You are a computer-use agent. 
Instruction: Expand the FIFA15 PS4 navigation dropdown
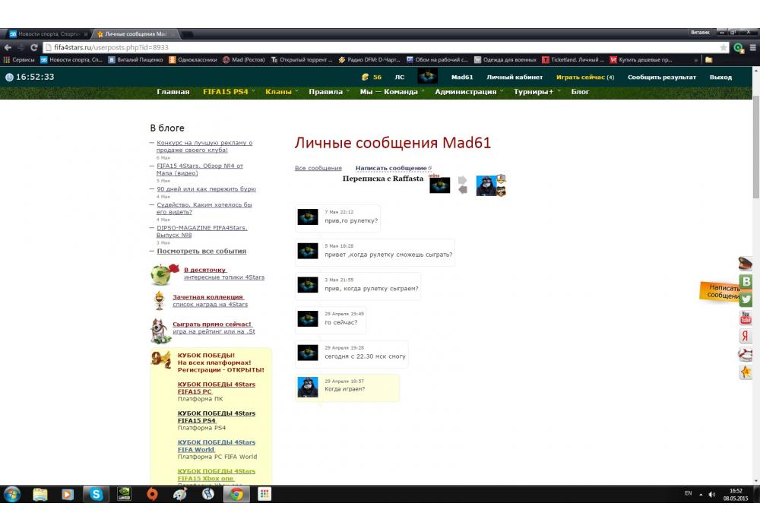[229, 92]
